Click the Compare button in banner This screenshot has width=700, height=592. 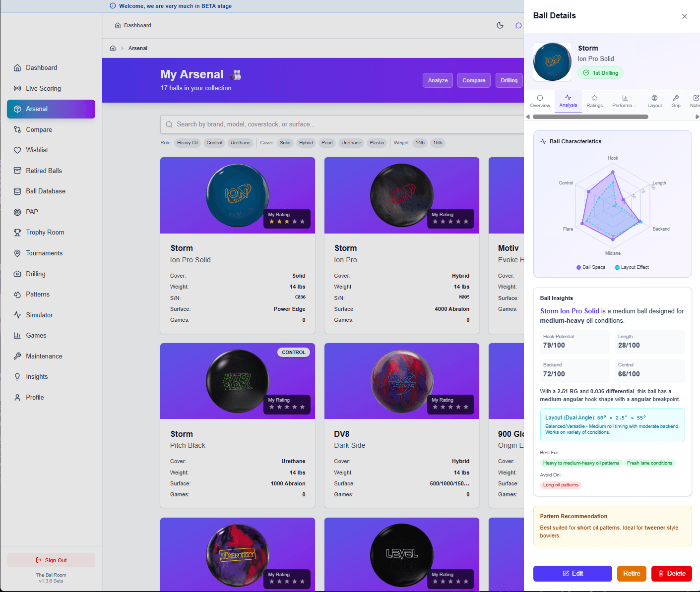[474, 80]
